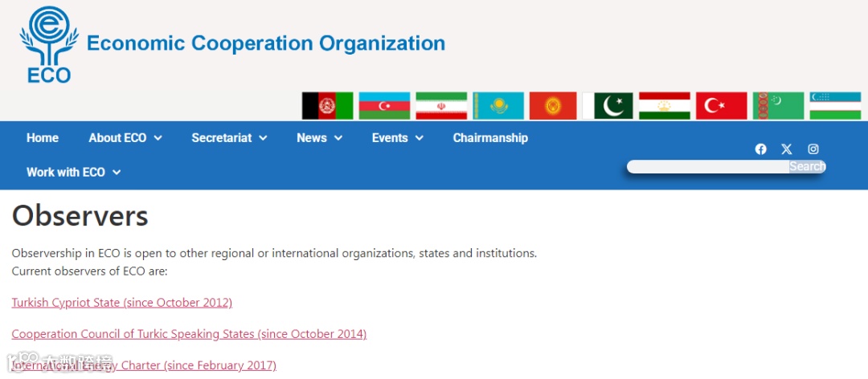Select the Observers page heading
This screenshot has height=379, width=868.
(80, 216)
